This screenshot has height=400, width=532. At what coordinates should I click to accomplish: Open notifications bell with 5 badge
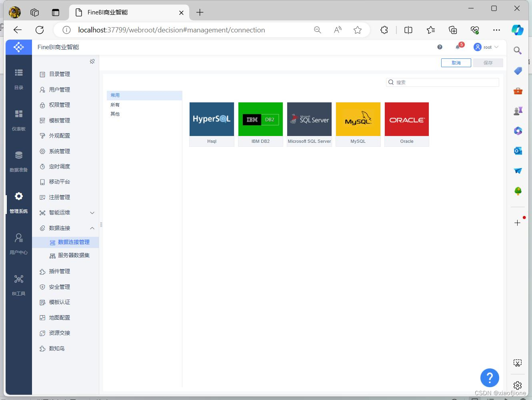(459, 46)
